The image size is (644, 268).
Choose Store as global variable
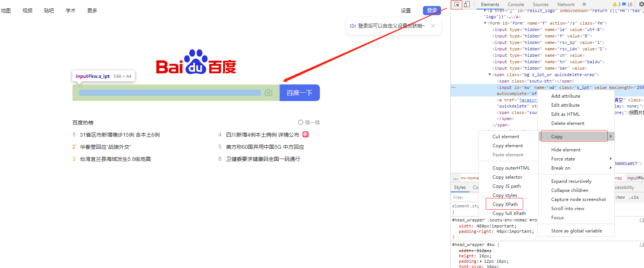pos(577,231)
